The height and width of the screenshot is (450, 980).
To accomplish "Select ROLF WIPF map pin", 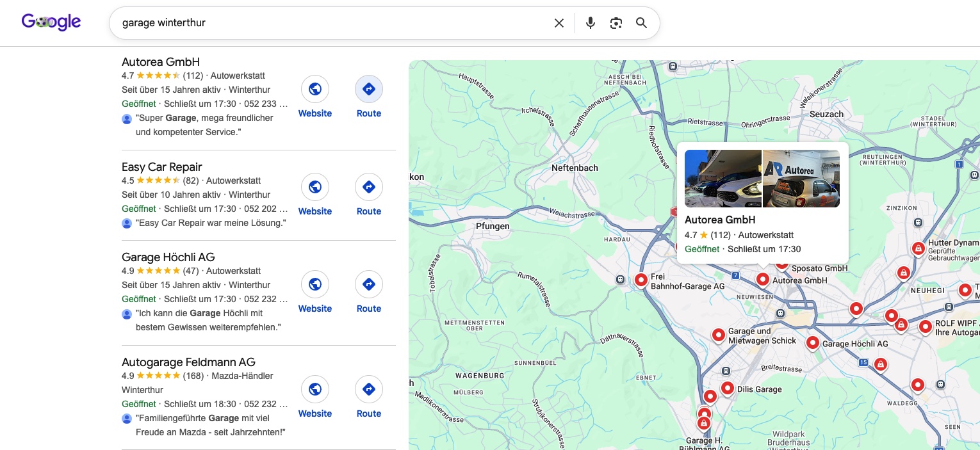I will [x=925, y=327].
